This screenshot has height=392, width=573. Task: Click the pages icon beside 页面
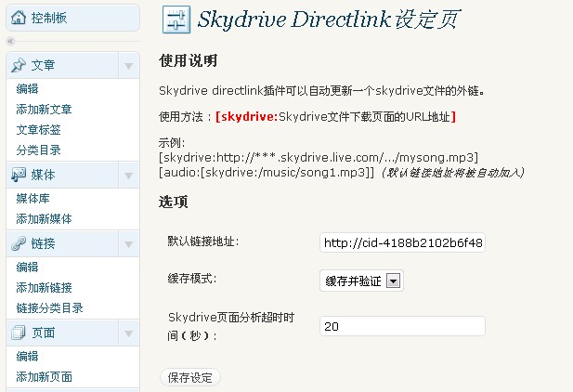coord(19,333)
